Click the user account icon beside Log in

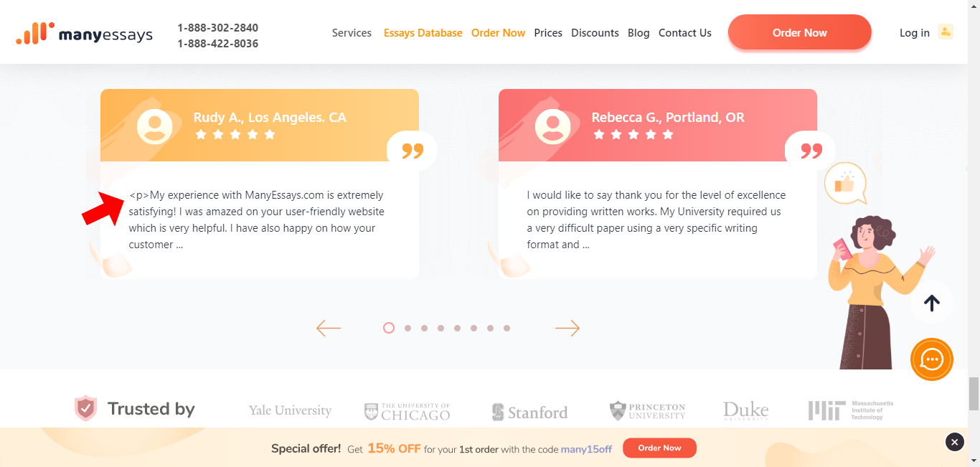click(946, 32)
